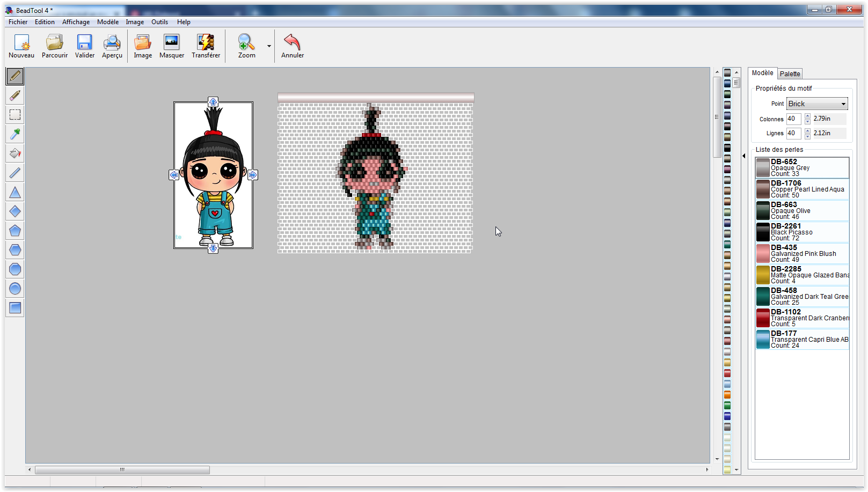Click the Transférer toolbar icon
This screenshot has width=868, height=492.
[206, 46]
